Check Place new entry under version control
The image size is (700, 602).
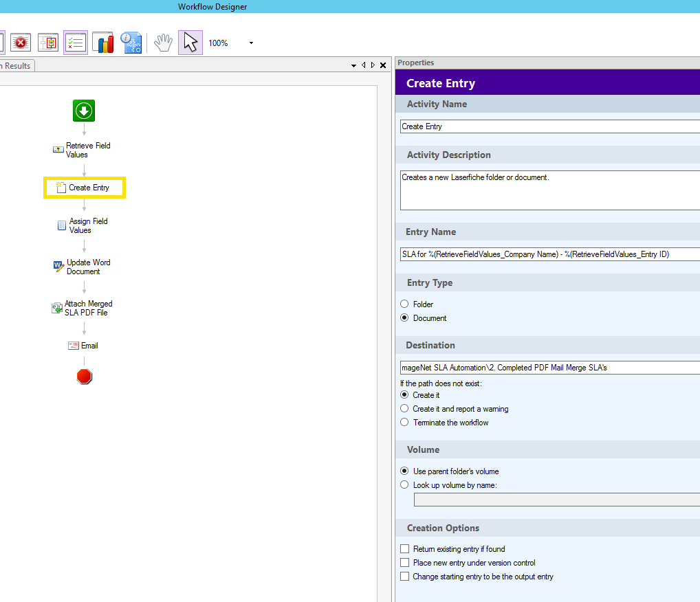(x=404, y=563)
